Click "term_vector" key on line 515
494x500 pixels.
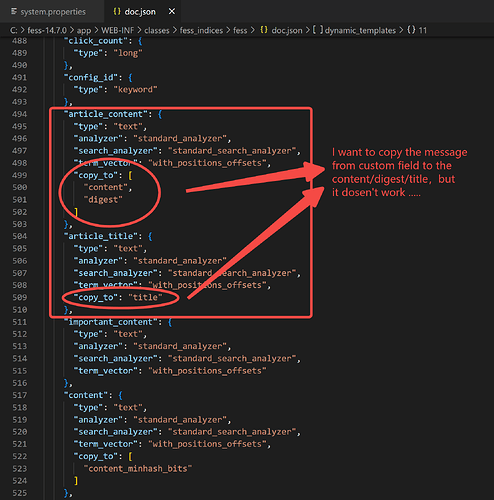click(x=106, y=371)
